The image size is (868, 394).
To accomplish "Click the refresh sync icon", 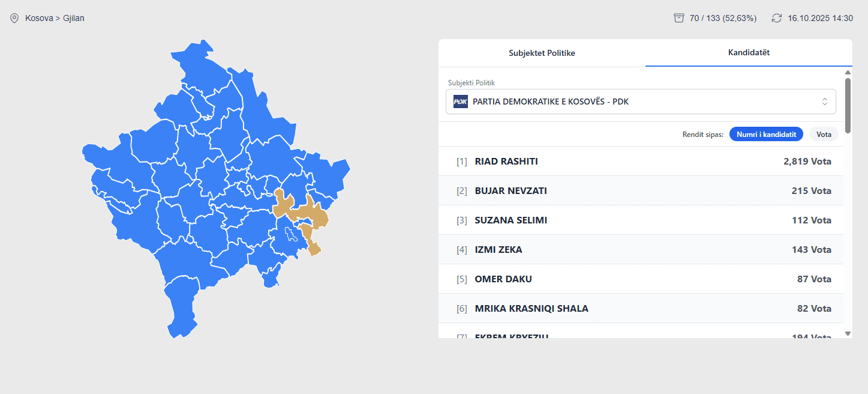I will (x=777, y=19).
